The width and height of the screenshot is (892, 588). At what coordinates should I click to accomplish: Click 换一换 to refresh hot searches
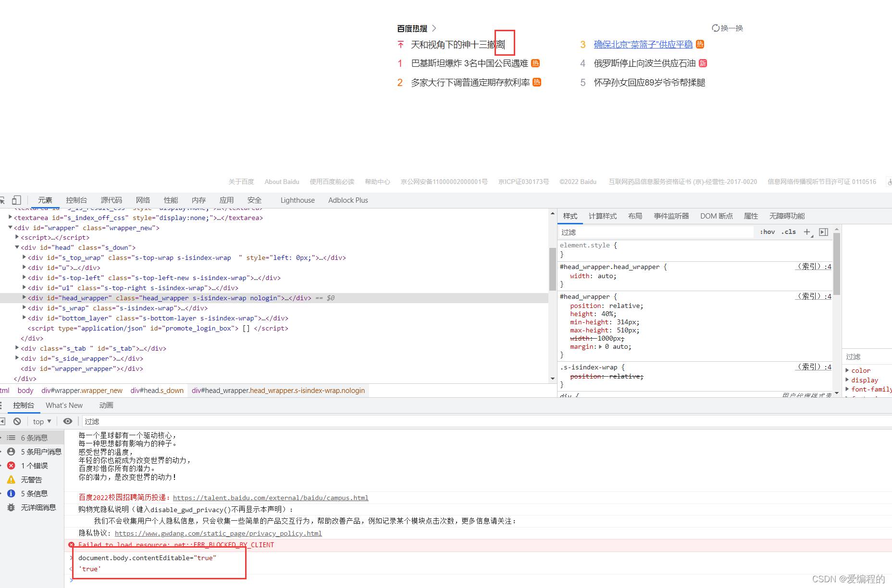[x=731, y=28]
